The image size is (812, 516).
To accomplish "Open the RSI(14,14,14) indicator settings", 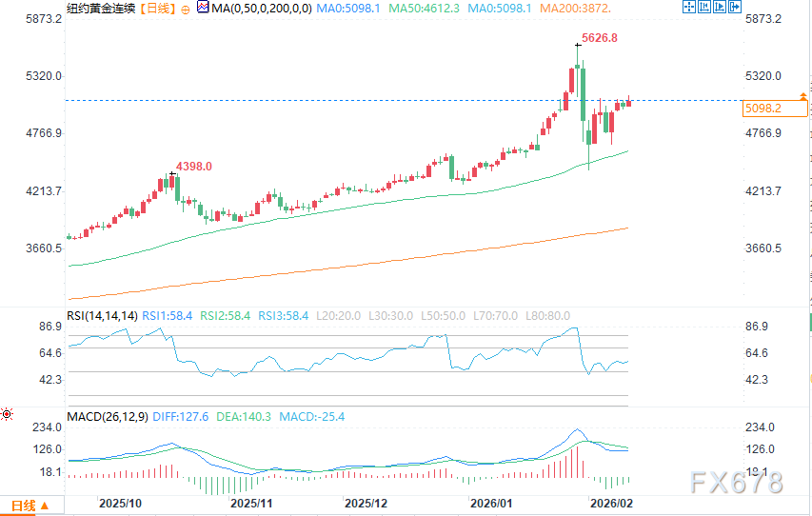I will coord(102,315).
